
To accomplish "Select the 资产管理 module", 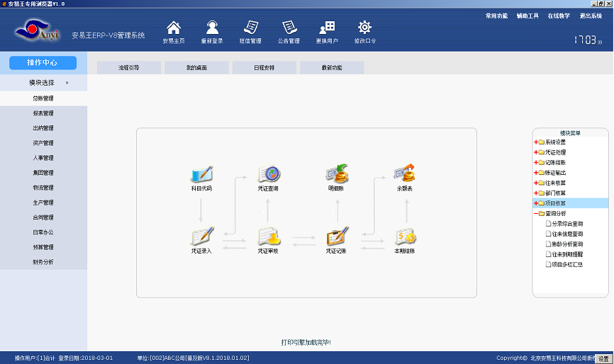I will 43,143.
